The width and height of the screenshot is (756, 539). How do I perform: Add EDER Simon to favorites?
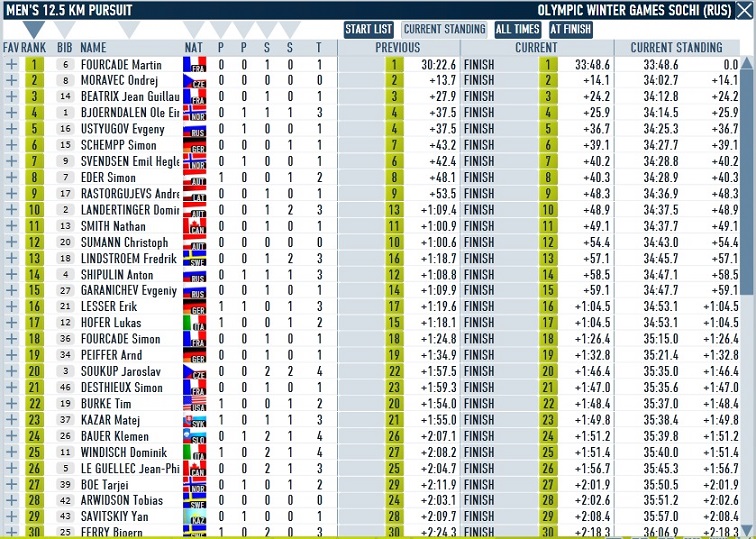pyautogui.click(x=11, y=177)
